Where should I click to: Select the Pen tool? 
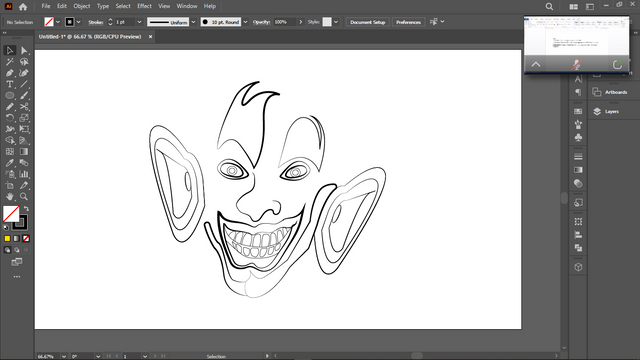click(10, 73)
